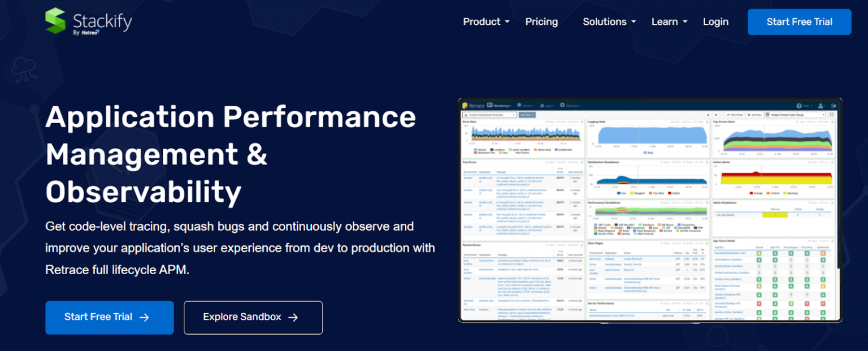This screenshot has width=868, height=351.
Task: Open the Solutions menu in navigation bar
Action: 605,21
